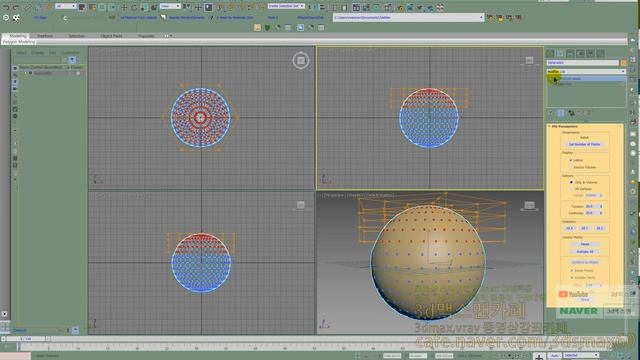Sort by Name column header in Scene Explorer
The width and height of the screenshot is (640, 360).
pyautogui.click(x=41, y=67)
